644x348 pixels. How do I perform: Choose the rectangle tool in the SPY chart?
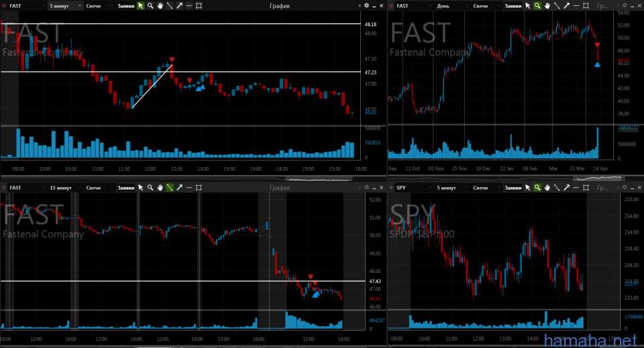point(586,188)
